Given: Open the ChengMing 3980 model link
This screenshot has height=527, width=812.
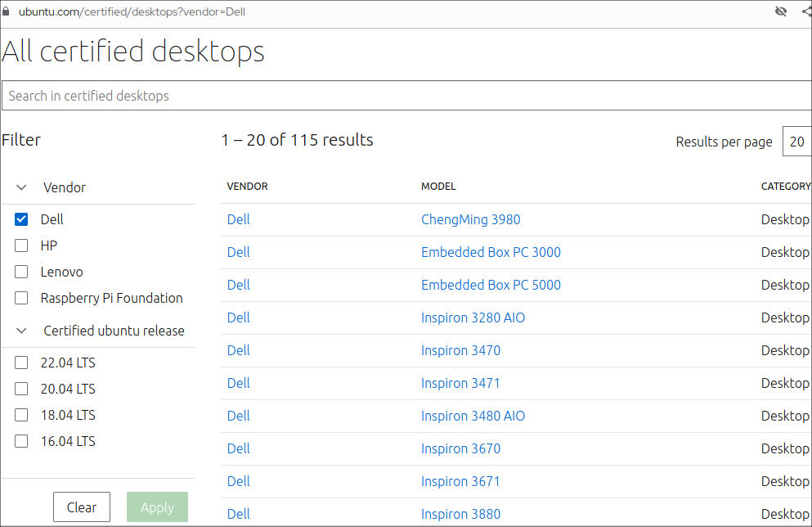Looking at the screenshot, I should click(x=470, y=219).
